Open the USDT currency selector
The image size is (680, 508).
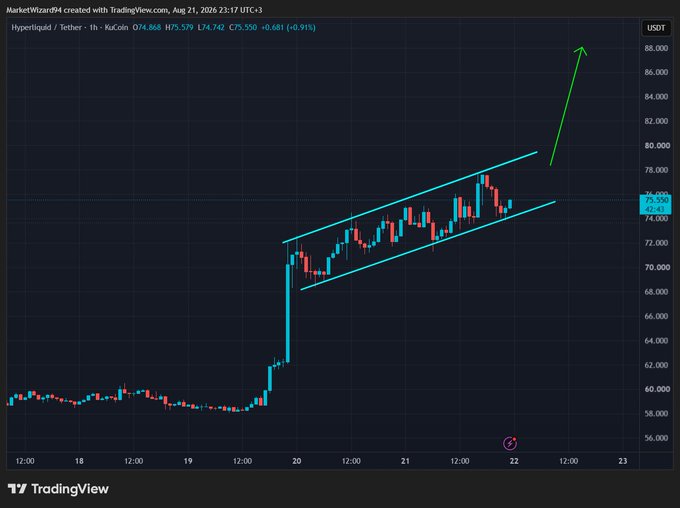click(x=656, y=28)
